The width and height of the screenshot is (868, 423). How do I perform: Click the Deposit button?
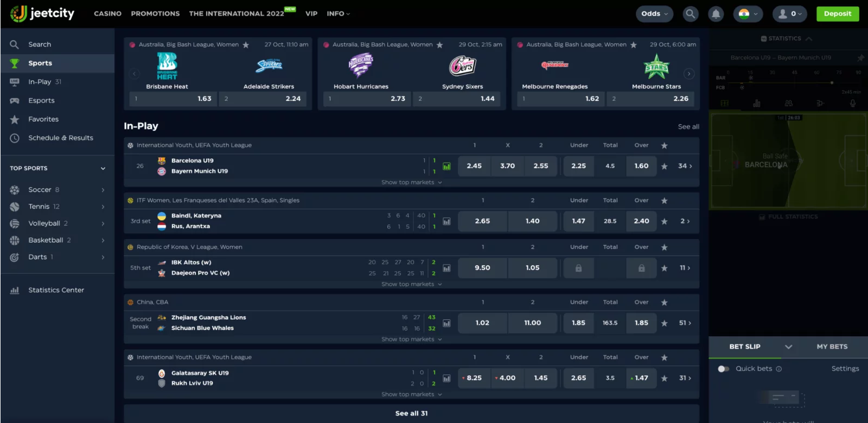[x=838, y=14]
